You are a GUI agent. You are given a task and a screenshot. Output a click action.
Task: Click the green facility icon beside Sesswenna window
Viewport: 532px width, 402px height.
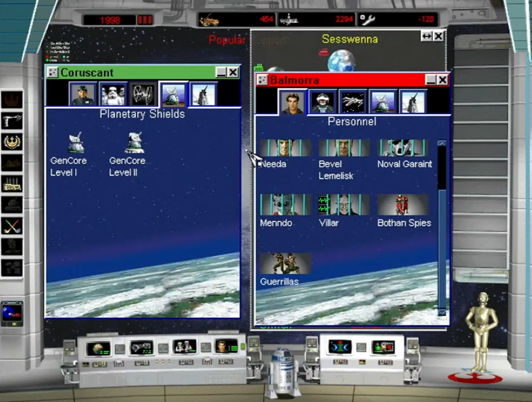259,67
